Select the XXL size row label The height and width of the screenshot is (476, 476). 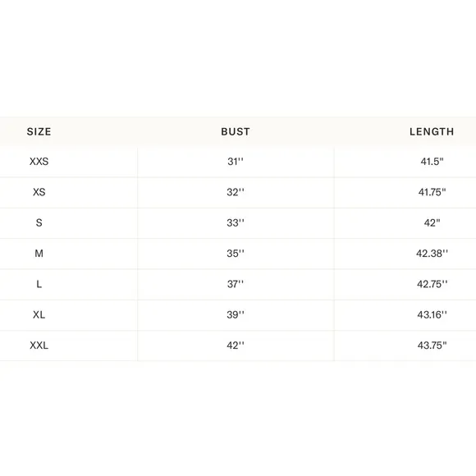pyautogui.click(x=39, y=346)
